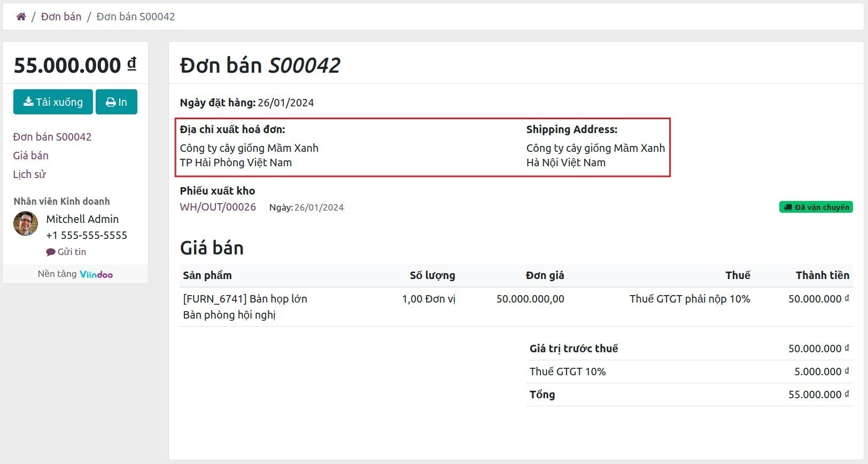The width and height of the screenshot is (868, 464).
Task: Select the Shipping Address label
Action: point(572,129)
